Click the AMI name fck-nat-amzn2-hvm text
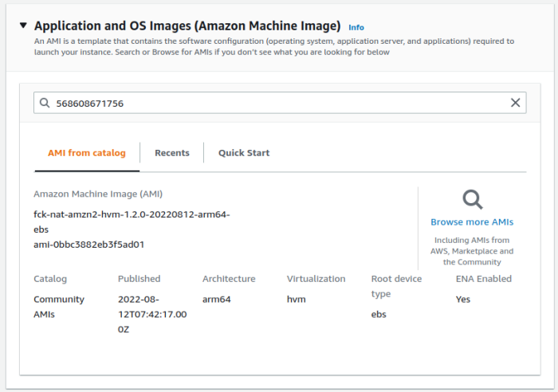The height and width of the screenshot is (392, 558). coord(132,215)
